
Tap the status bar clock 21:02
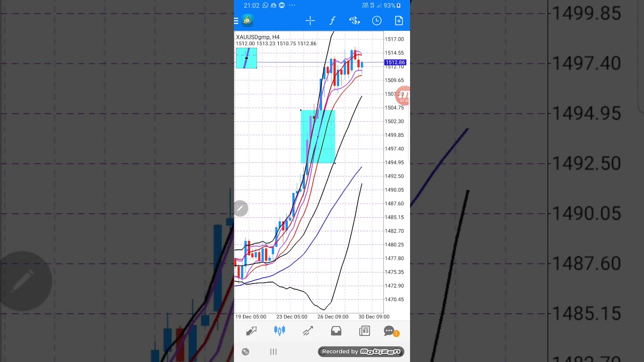coord(252,6)
